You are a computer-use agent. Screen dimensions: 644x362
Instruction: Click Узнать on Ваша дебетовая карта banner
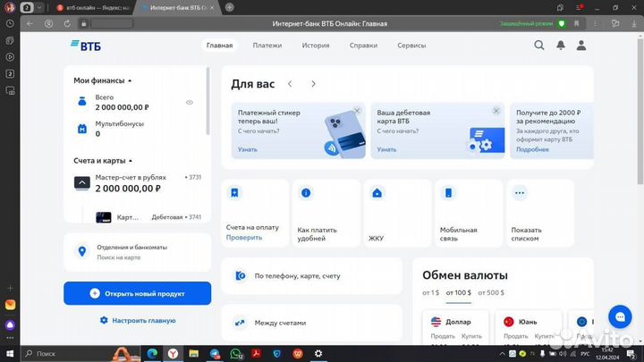(x=386, y=149)
